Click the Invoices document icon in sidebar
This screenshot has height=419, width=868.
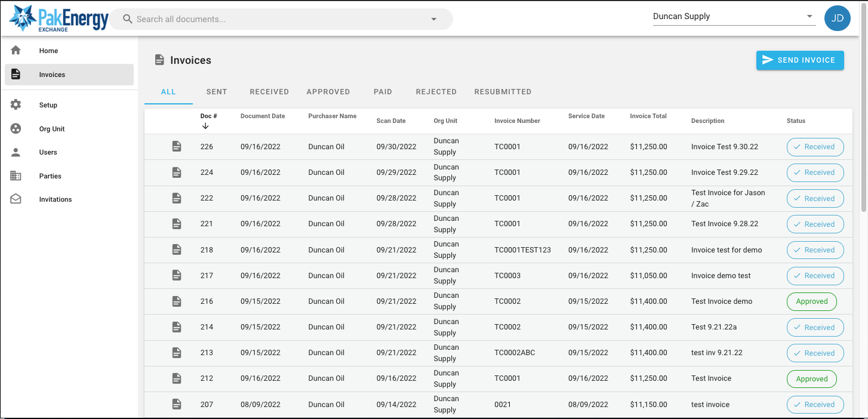[x=16, y=75]
